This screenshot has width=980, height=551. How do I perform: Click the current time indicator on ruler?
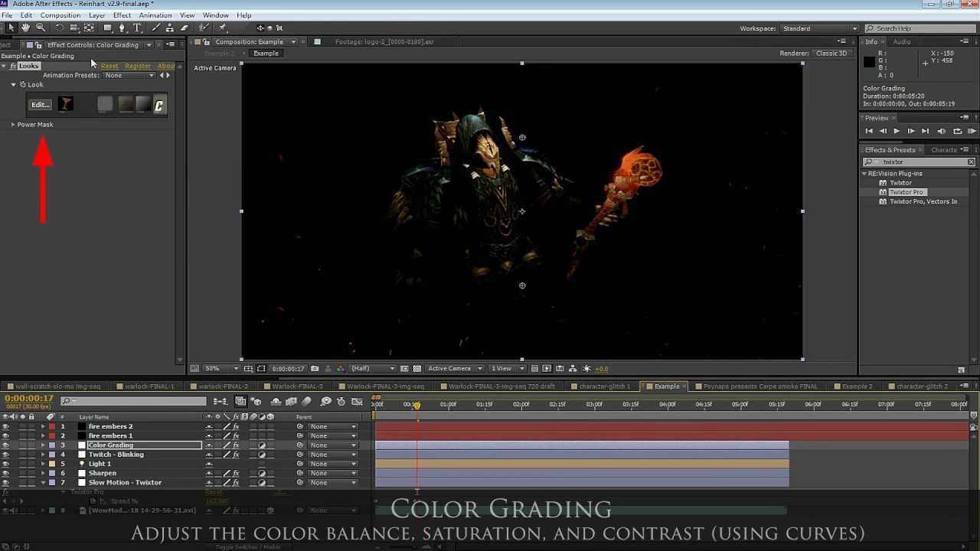(416, 405)
